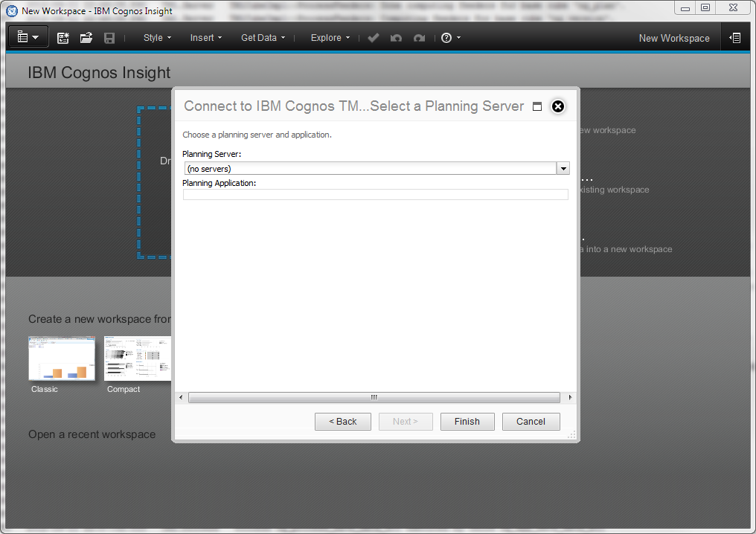Open the Help question mark dropdown

pyautogui.click(x=451, y=38)
